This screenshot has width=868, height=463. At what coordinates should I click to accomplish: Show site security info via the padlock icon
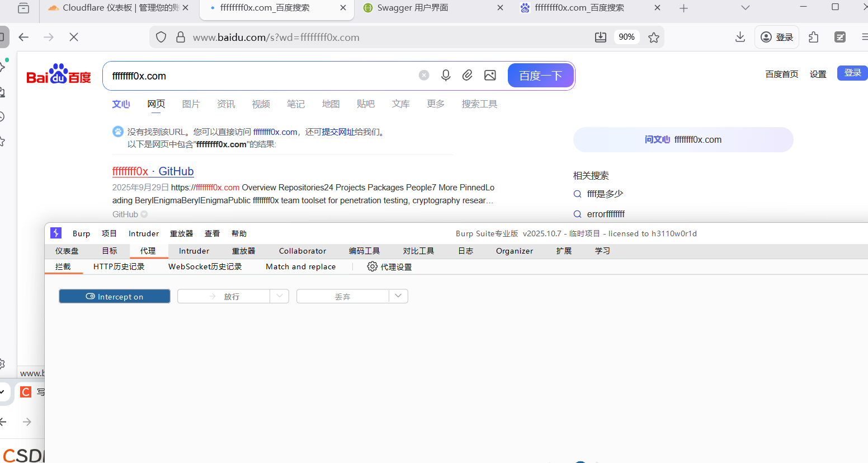(181, 37)
